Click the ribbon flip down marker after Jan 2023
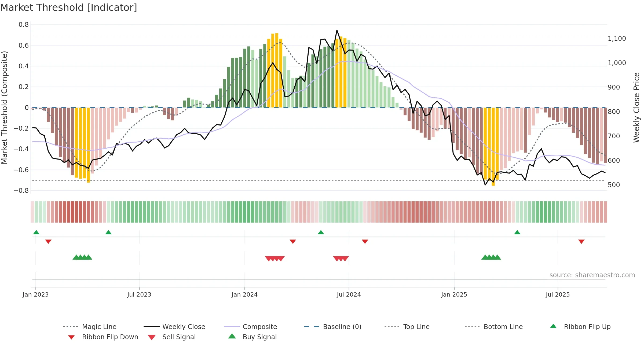644x362 pixels. [x=48, y=242]
